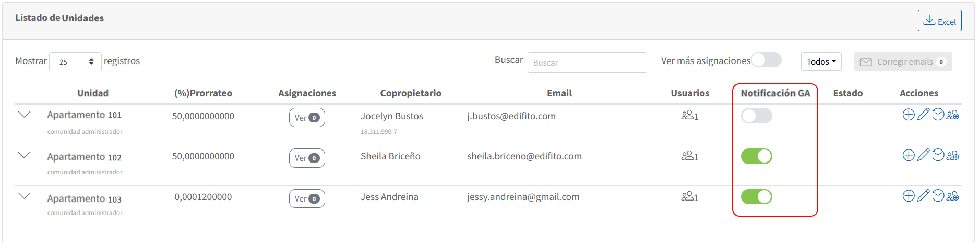Viewport: 980px width, 250px height.
Task: Click the Buscar search field
Action: click(587, 63)
